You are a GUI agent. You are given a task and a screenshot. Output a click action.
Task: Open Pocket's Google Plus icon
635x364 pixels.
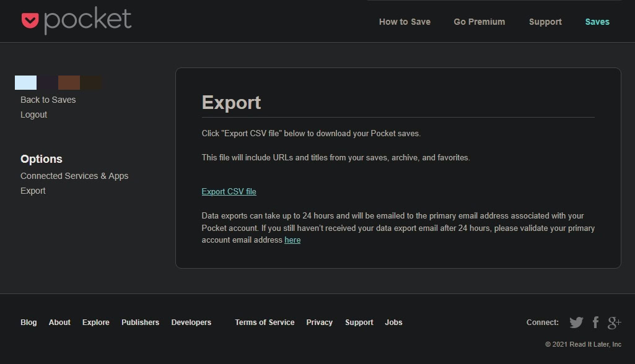(x=614, y=323)
